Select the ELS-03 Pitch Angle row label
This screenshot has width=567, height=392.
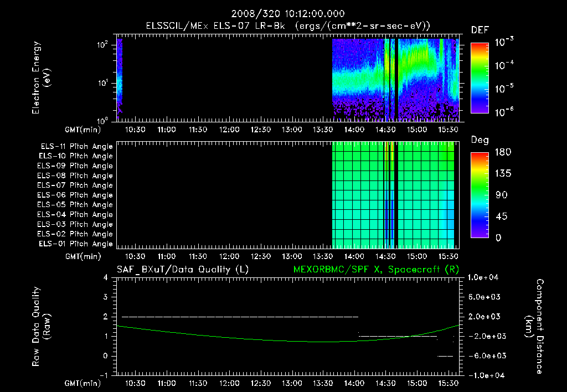75,224
